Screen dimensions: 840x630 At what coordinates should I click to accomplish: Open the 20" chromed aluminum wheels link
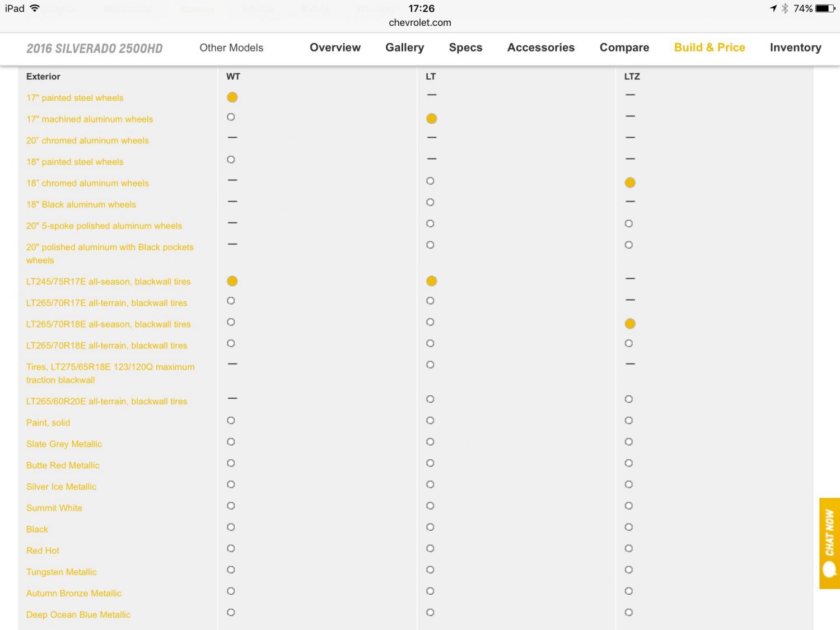coord(87,141)
